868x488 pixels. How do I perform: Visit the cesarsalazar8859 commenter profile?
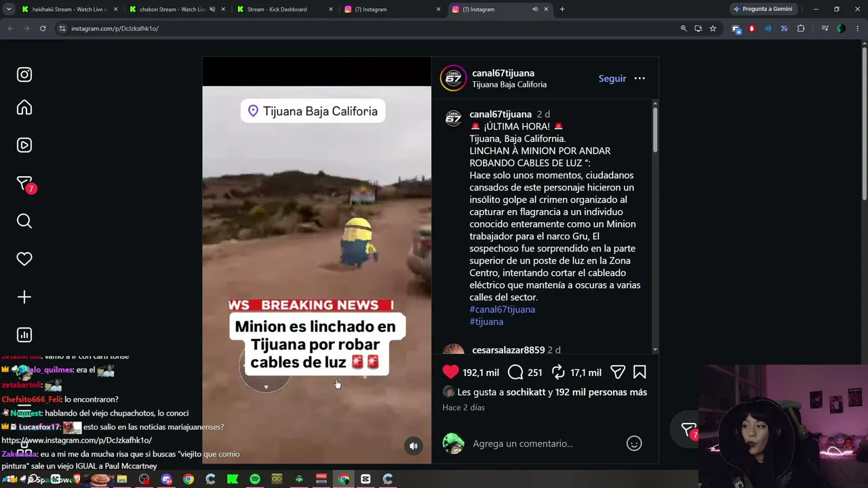509,350
